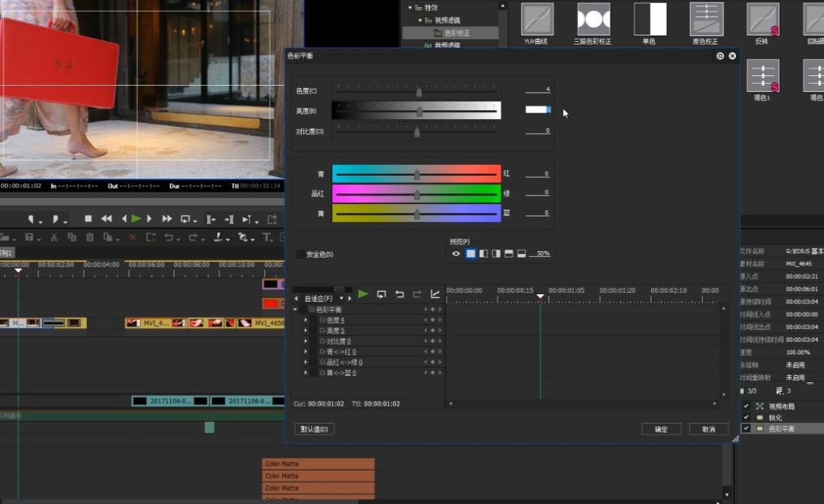Click the green play button in the keyframe panel
Viewport: 824px width, 504px height.
[x=363, y=294]
